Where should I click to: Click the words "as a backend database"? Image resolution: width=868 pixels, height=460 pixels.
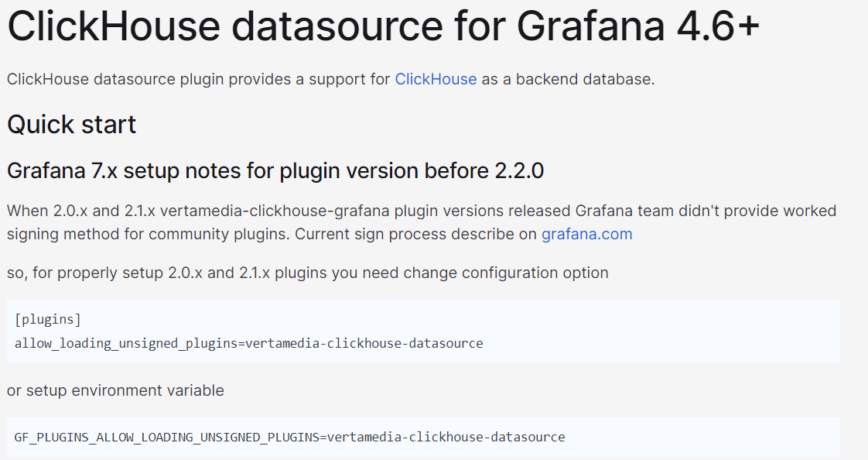click(x=568, y=79)
